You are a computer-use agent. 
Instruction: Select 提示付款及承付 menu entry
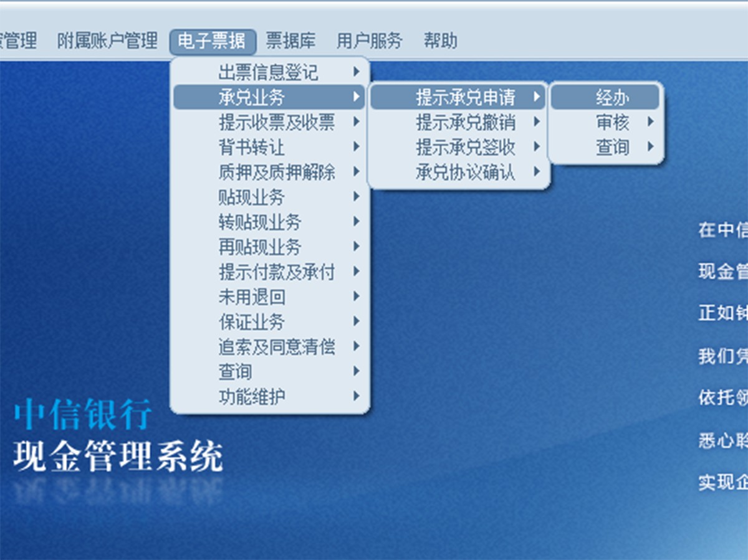pos(269,272)
